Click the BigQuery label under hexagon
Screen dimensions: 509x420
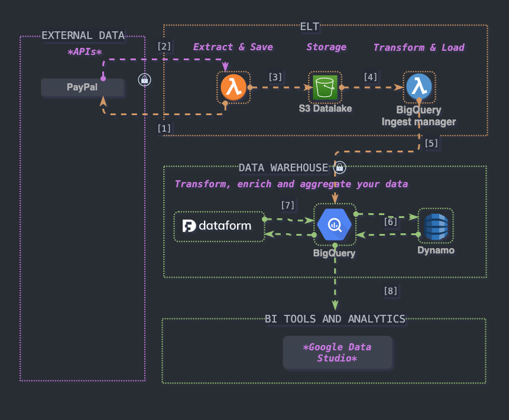pos(334,253)
